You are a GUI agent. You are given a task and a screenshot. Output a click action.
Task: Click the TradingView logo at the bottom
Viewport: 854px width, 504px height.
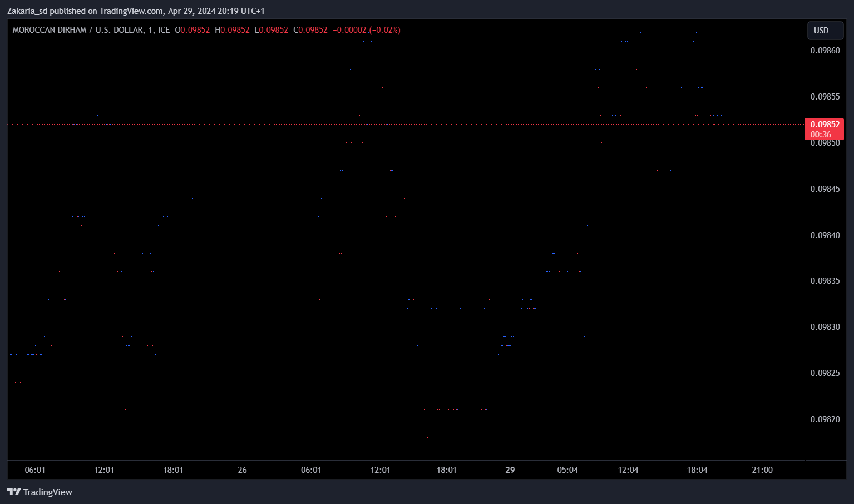[x=40, y=492]
